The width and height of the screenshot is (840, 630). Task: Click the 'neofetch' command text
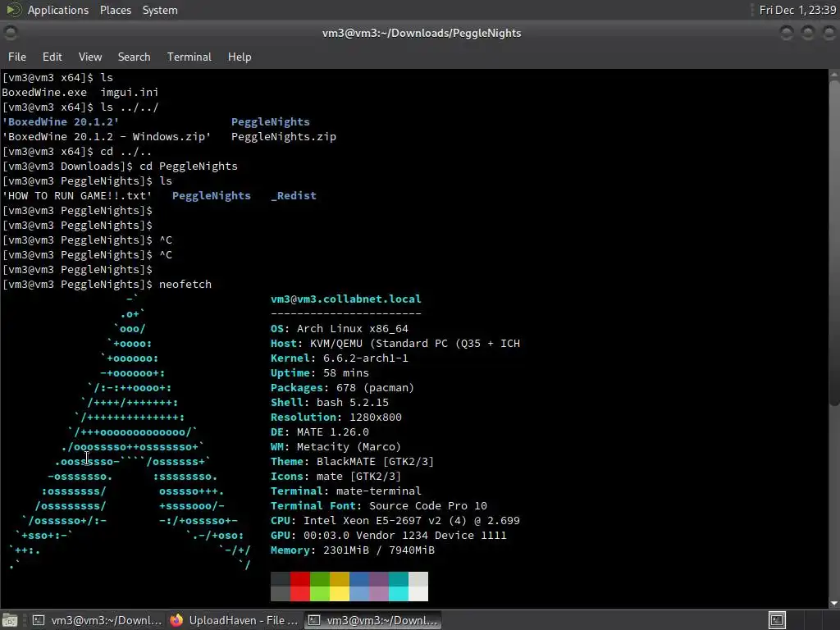click(185, 284)
